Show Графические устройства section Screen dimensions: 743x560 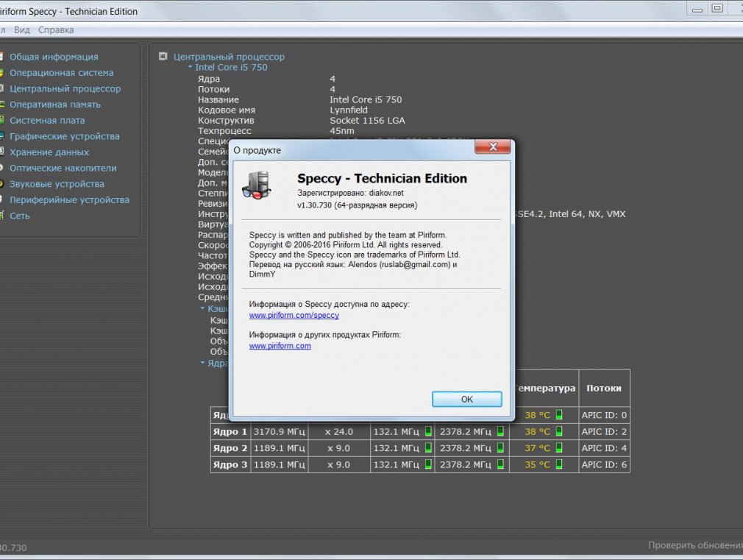[65, 136]
